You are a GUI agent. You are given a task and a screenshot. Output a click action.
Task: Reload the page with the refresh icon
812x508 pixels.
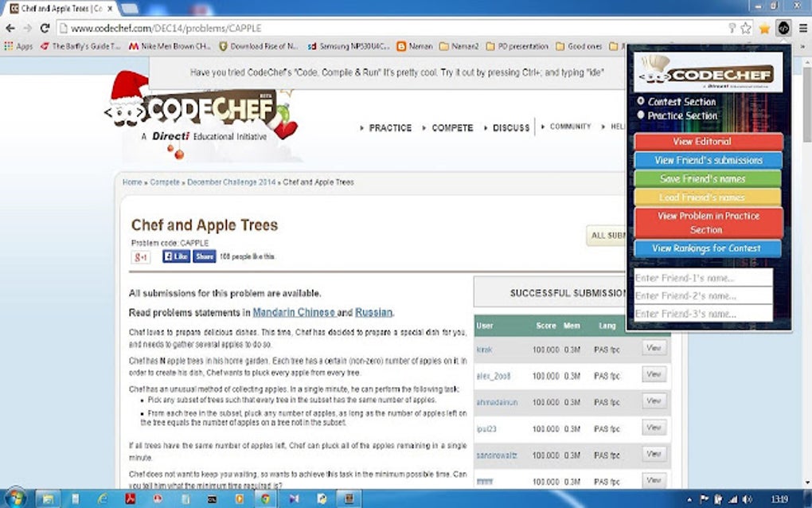coord(46,27)
